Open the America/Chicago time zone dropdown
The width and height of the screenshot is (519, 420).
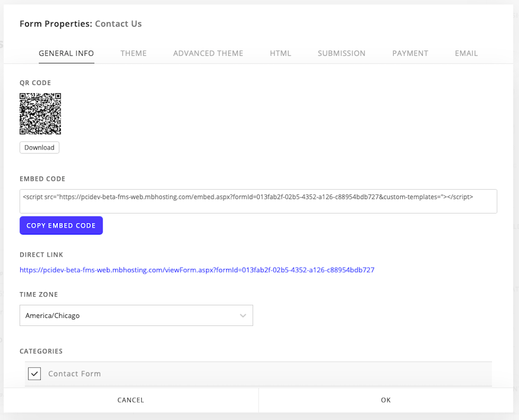pos(136,315)
